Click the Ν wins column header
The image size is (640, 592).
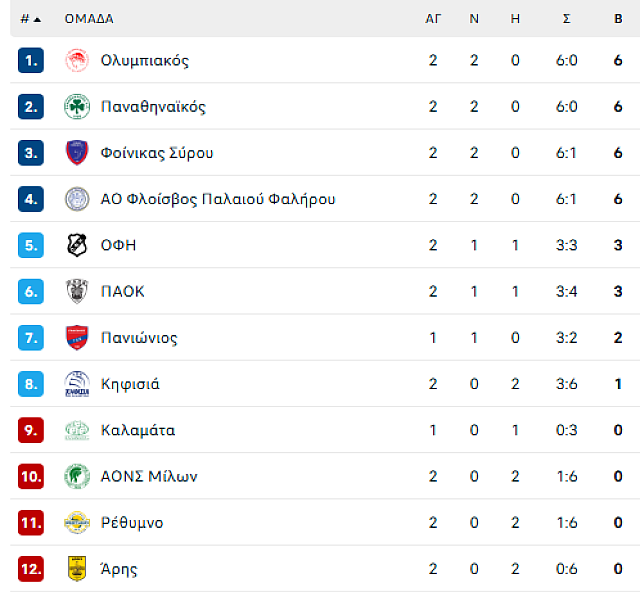coord(474,19)
